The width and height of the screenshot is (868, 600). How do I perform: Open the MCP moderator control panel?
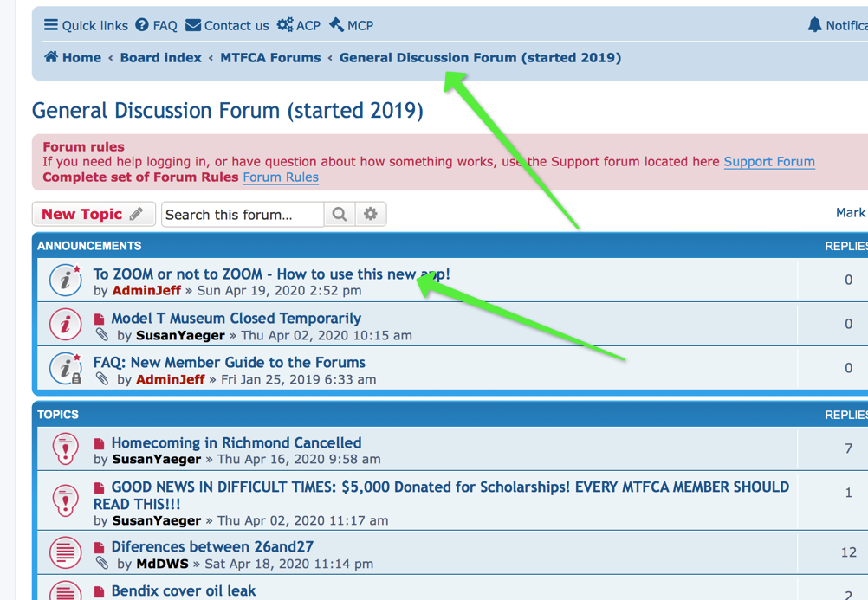pyautogui.click(x=351, y=25)
